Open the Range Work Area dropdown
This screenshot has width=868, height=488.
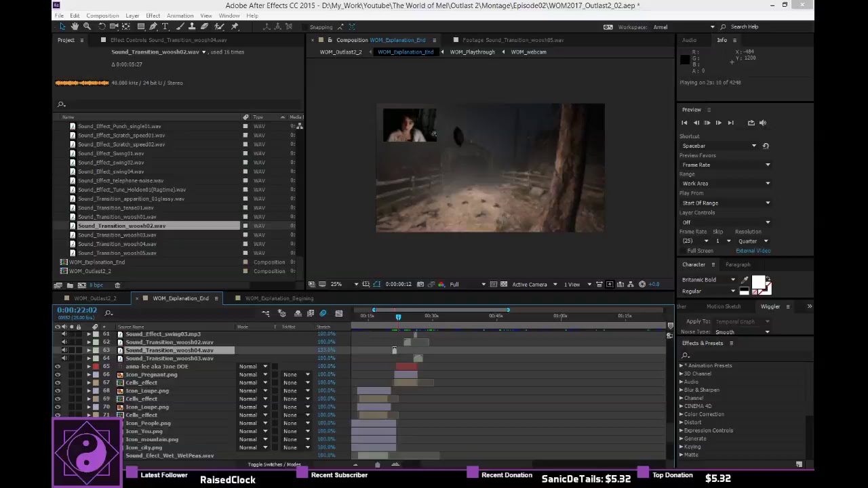coord(726,184)
